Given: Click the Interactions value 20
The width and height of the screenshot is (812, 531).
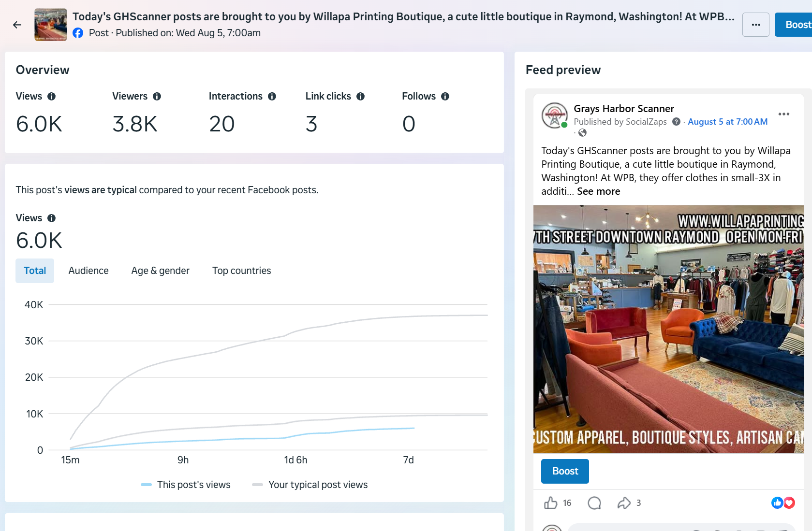Looking at the screenshot, I should pos(221,124).
